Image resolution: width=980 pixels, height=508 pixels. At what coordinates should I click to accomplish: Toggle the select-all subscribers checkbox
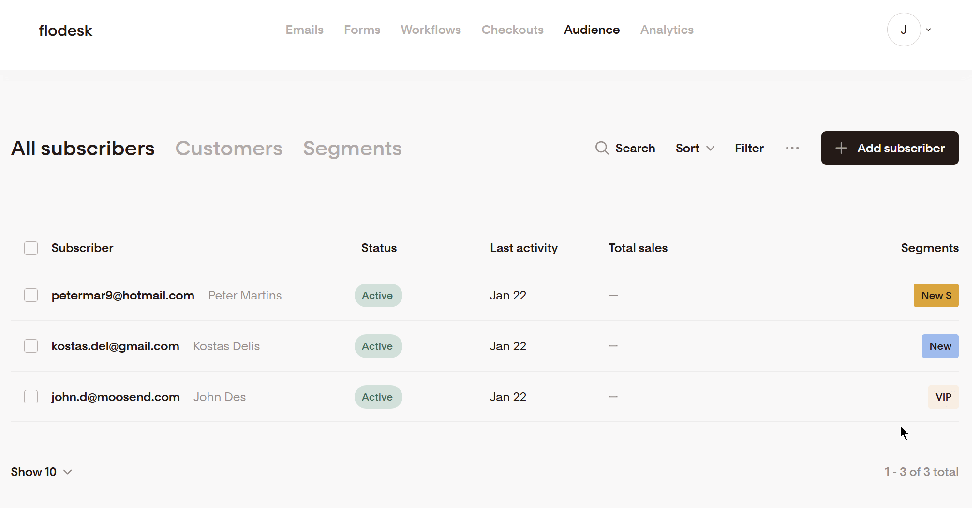[31, 248]
